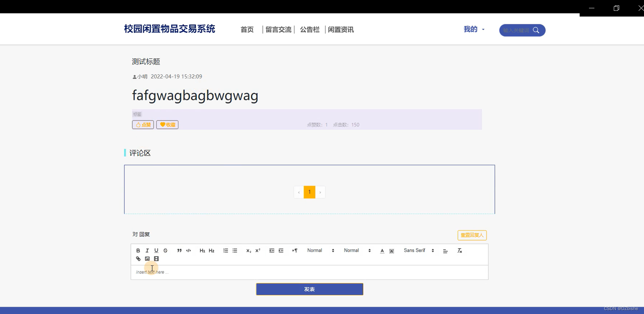
Task: Click the author name 小明
Action: coord(142,77)
